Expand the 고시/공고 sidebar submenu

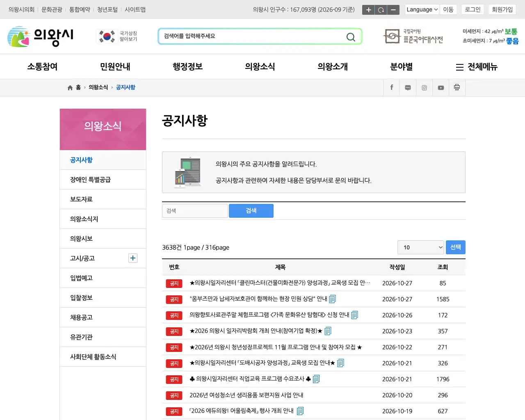(133, 258)
